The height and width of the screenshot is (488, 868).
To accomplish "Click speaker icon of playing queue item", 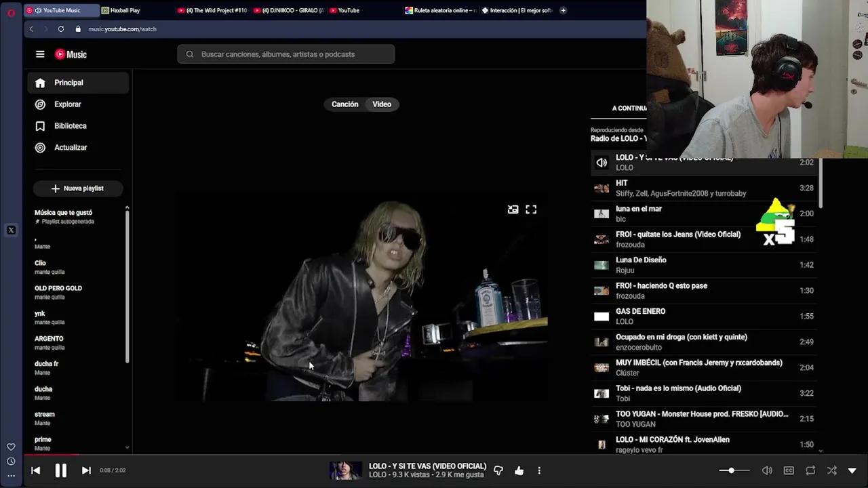I will (x=601, y=163).
